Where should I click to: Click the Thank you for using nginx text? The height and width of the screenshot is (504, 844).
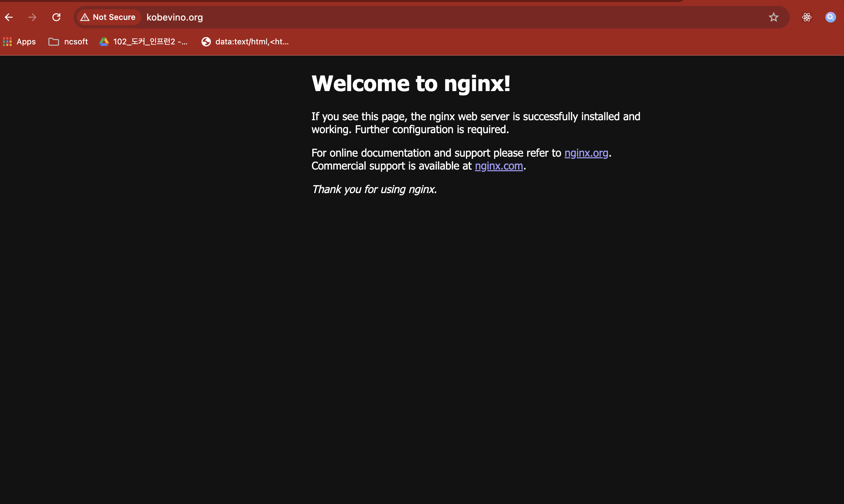(374, 189)
